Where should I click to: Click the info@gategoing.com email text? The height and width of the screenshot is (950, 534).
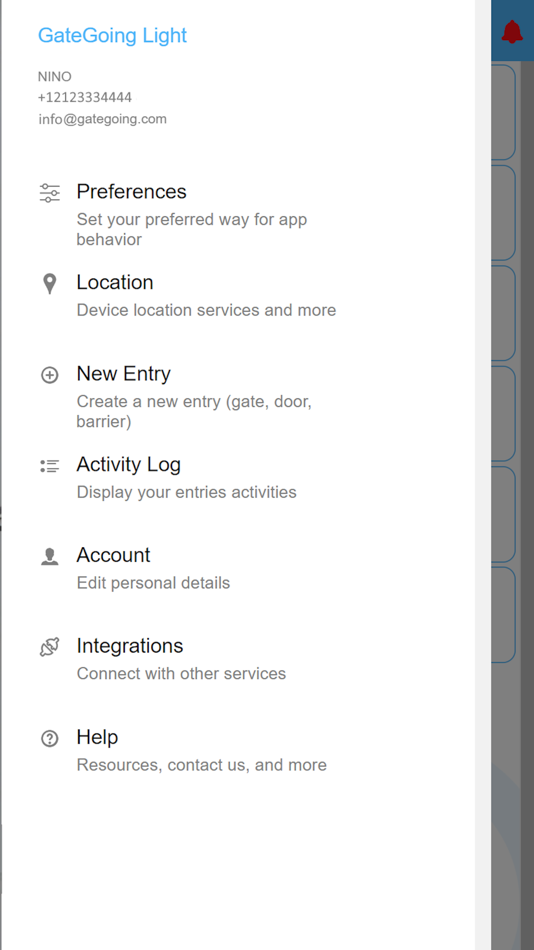(102, 119)
